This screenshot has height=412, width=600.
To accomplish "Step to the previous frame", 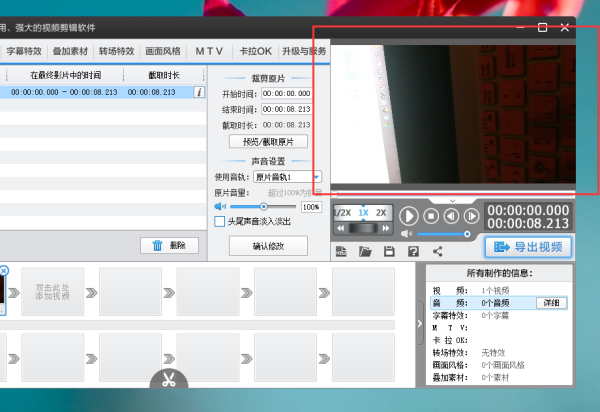I will point(451,215).
